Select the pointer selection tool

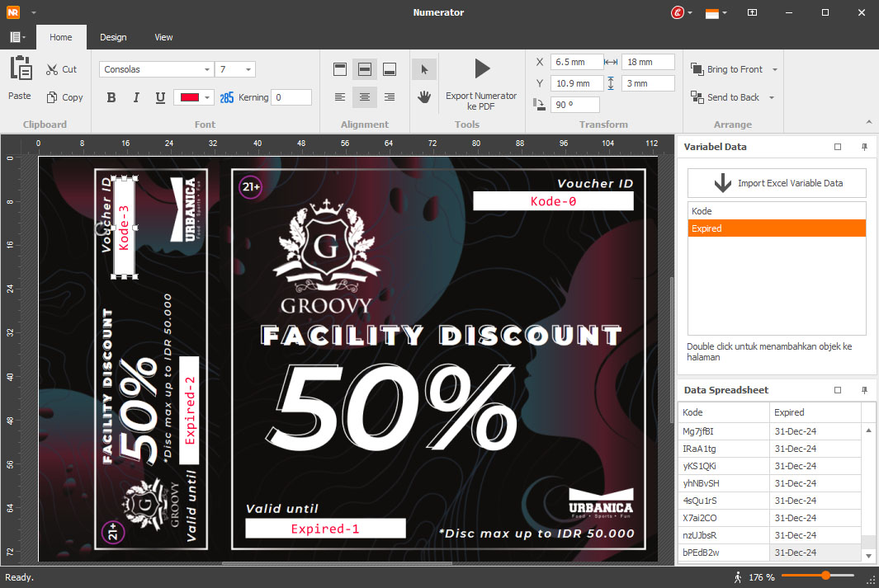tap(424, 69)
